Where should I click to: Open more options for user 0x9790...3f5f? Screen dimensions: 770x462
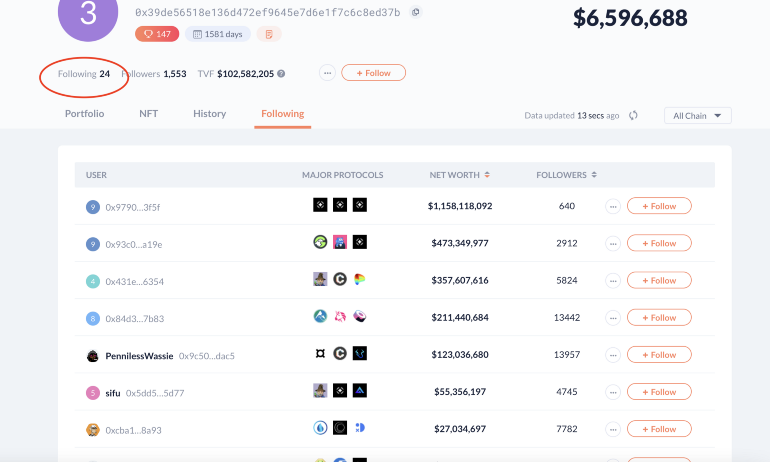613,206
